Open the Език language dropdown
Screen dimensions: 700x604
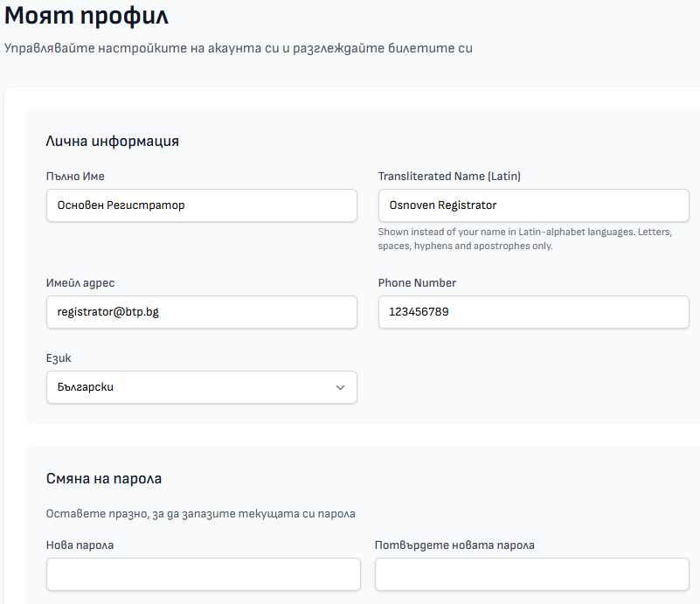pos(201,387)
